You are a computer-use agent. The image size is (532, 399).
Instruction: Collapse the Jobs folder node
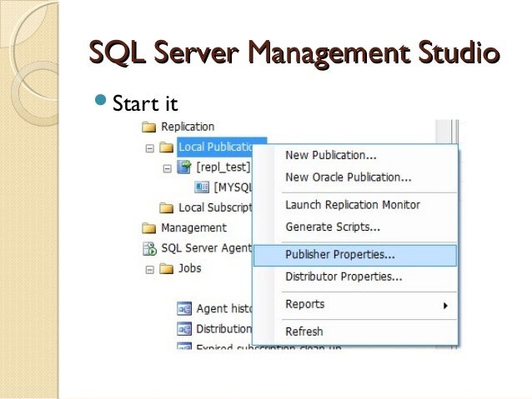(x=149, y=270)
